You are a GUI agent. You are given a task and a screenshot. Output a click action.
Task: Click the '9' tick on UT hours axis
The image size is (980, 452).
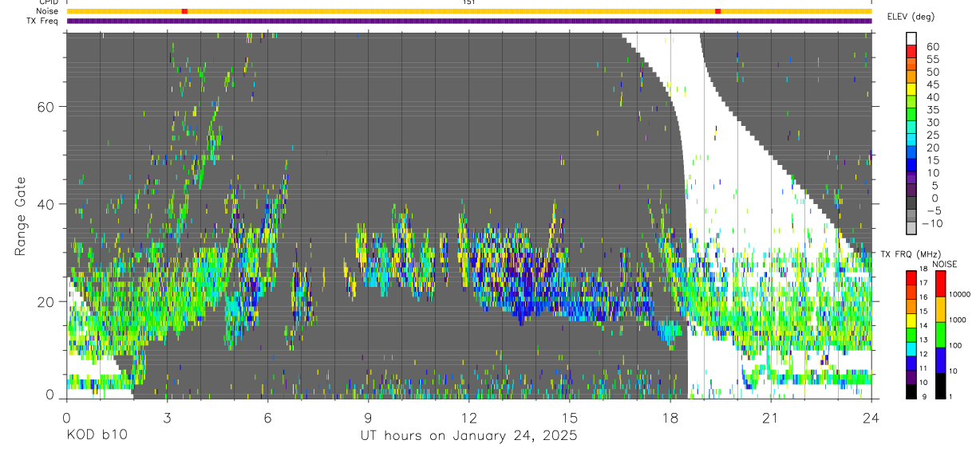(369, 417)
